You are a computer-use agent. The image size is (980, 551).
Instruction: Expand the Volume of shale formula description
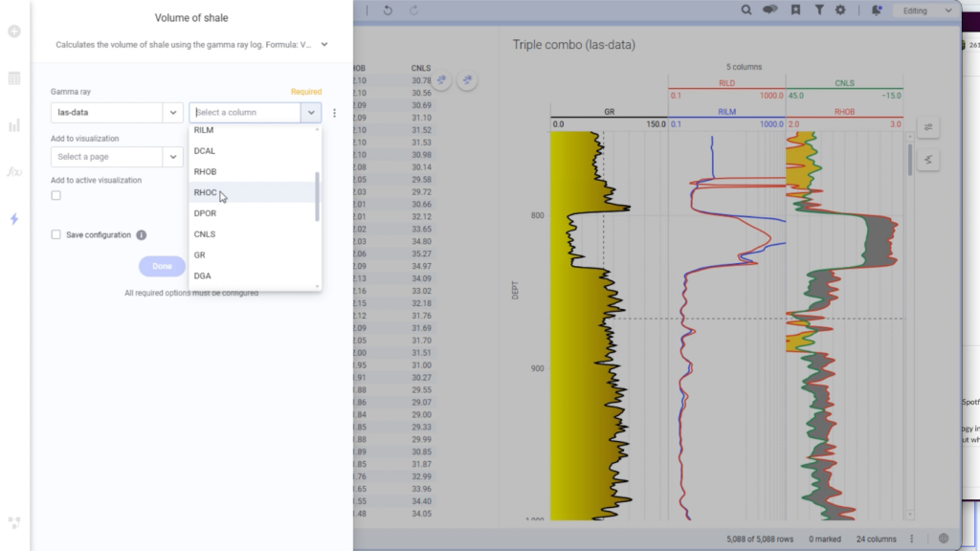point(323,44)
